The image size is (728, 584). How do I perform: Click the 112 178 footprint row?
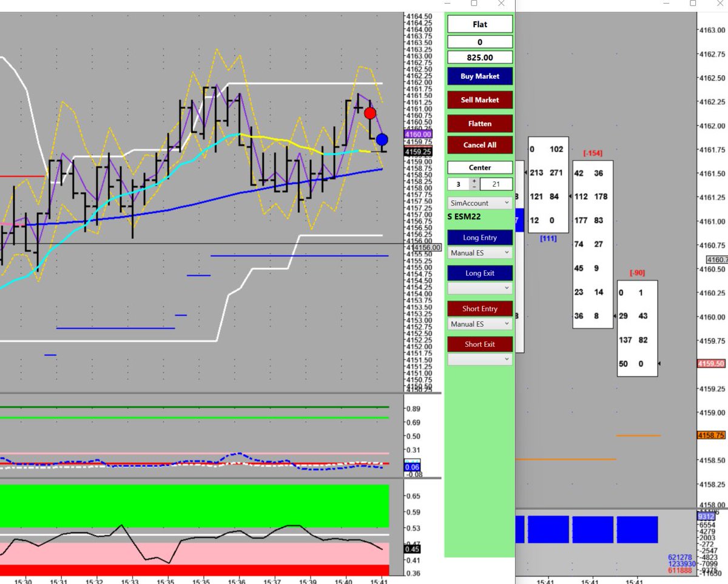tap(593, 196)
